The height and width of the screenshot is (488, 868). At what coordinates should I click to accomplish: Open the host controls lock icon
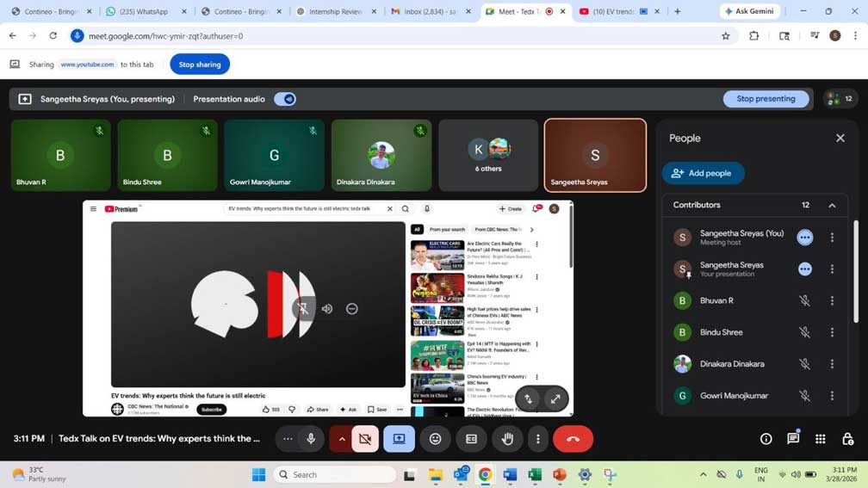847,439
